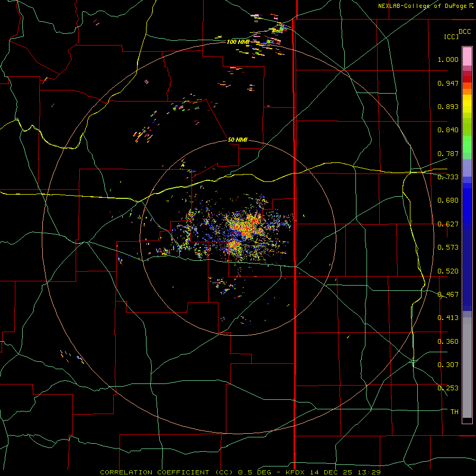Click the DCC label above color scale

click(465, 32)
